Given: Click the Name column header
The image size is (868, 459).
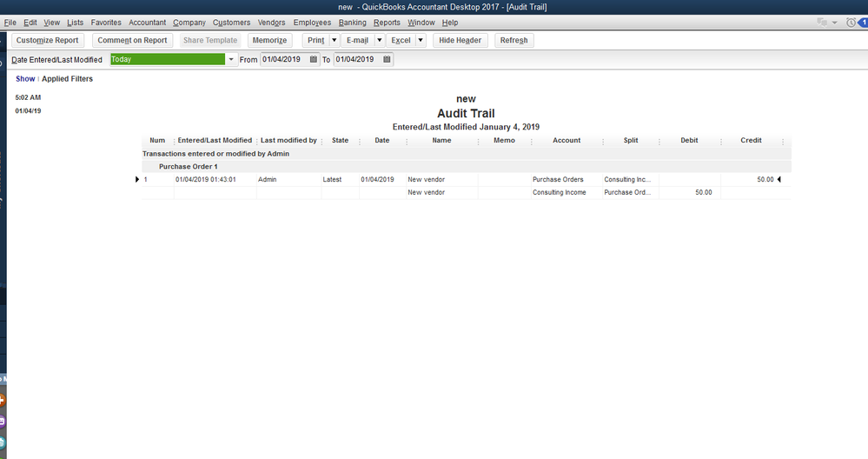Looking at the screenshot, I should point(441,141).
